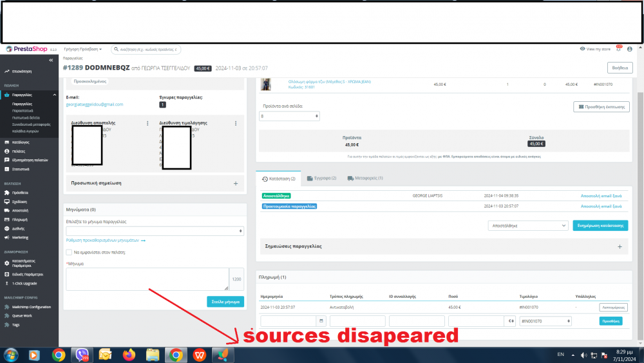Click the product thumbnail image

click(266, 84)
